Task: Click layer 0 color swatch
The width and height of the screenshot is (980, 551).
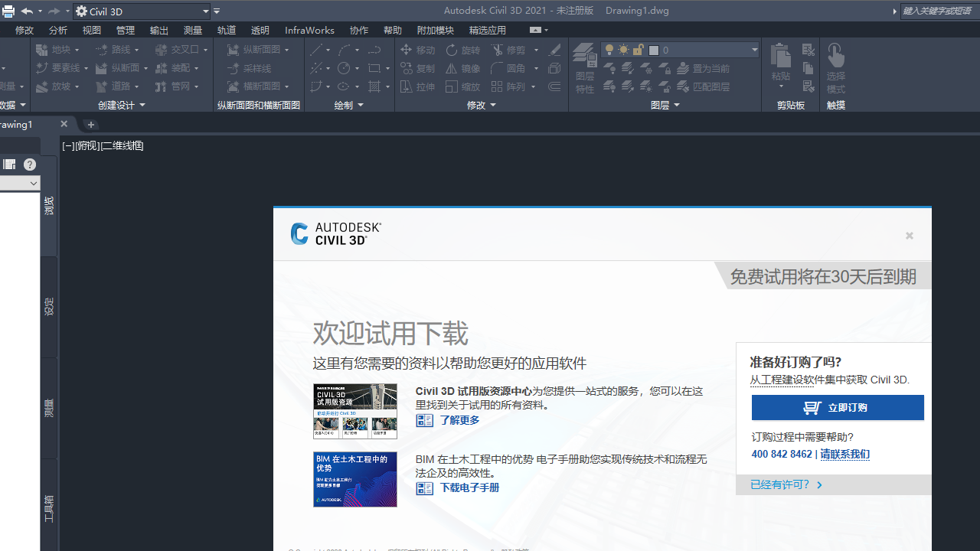Action: point(654,50)
